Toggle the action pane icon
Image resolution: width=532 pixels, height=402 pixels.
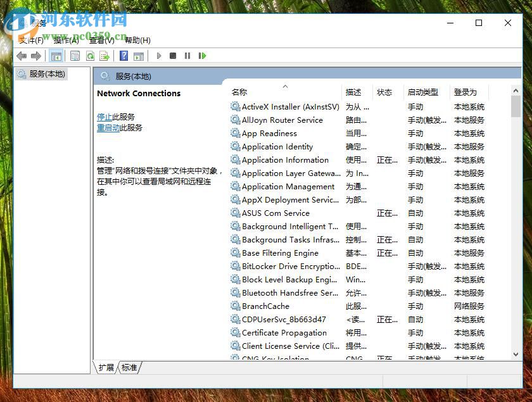[139, 56]
